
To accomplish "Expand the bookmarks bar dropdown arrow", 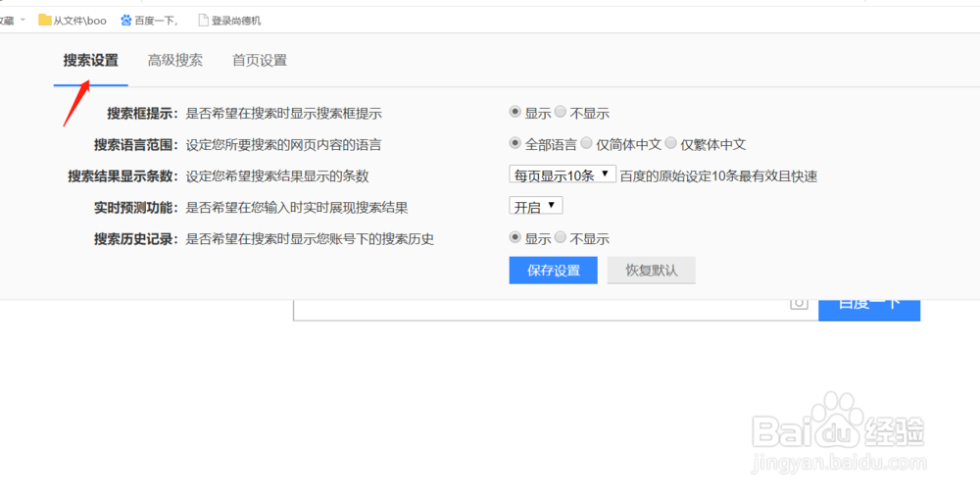I will pyautogui.click(x=23, y=20).
